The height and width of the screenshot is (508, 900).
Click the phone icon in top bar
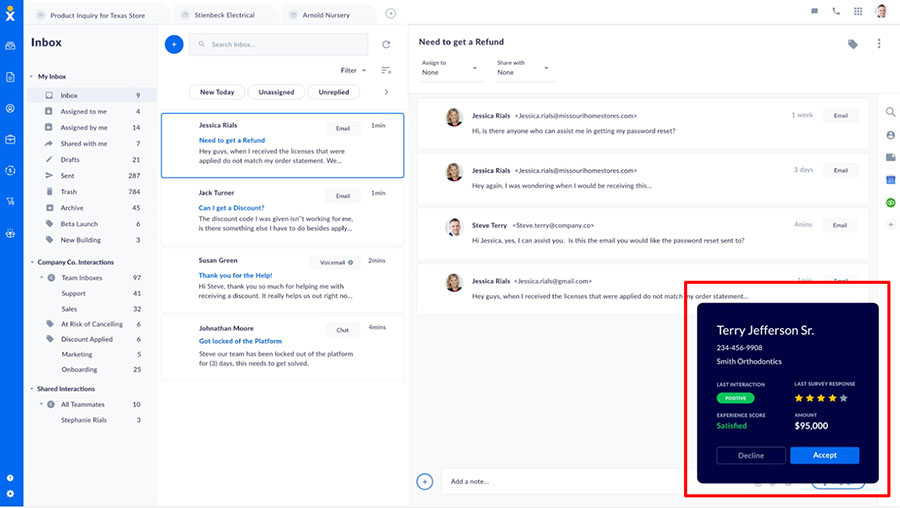click(x=836, y=12)
